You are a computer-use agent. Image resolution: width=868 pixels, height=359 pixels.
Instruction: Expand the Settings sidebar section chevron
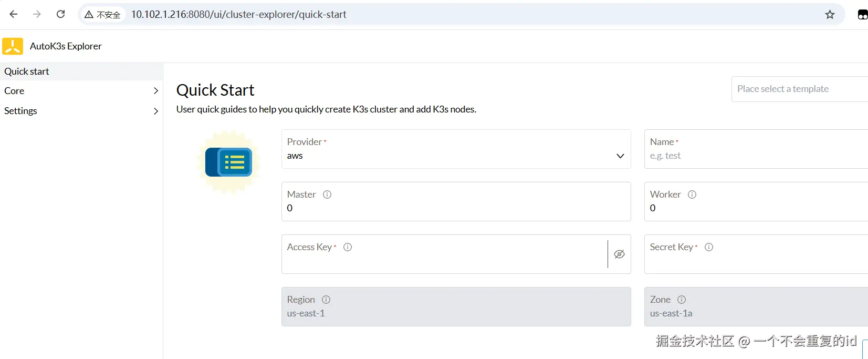point(155,111)
